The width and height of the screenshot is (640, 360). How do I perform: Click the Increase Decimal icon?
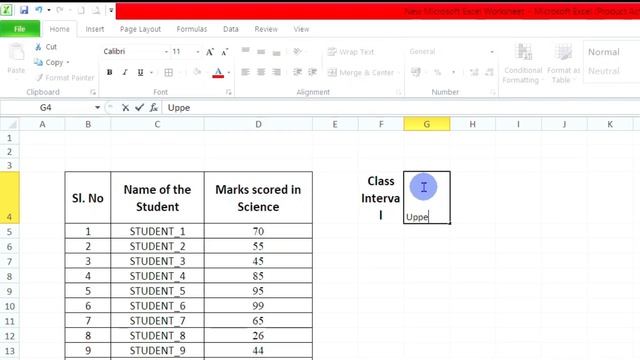474,73
